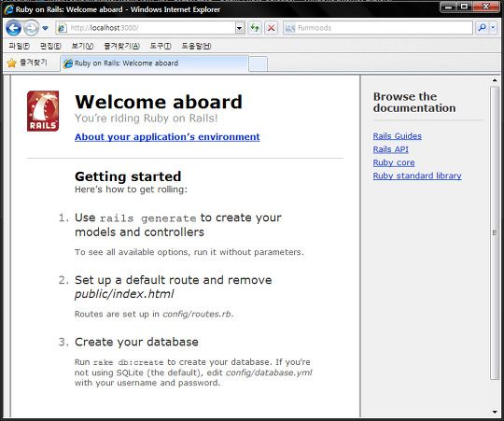Click the localhost:3000 address bar
504x421 pixels.
pyautogui.click(x=150, y=28)
